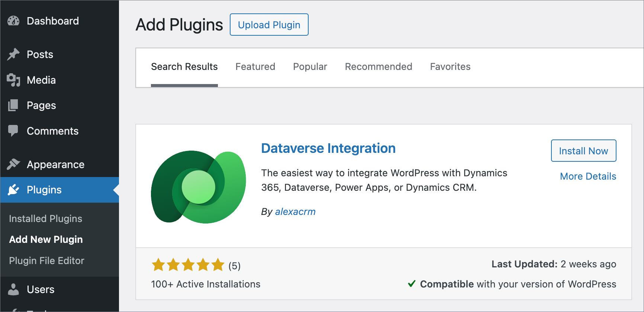The width and height of the screenshot is (644, 312).
Task: Click the 'Compatible with your version of WordPress' text
Action: pos(518,284)
